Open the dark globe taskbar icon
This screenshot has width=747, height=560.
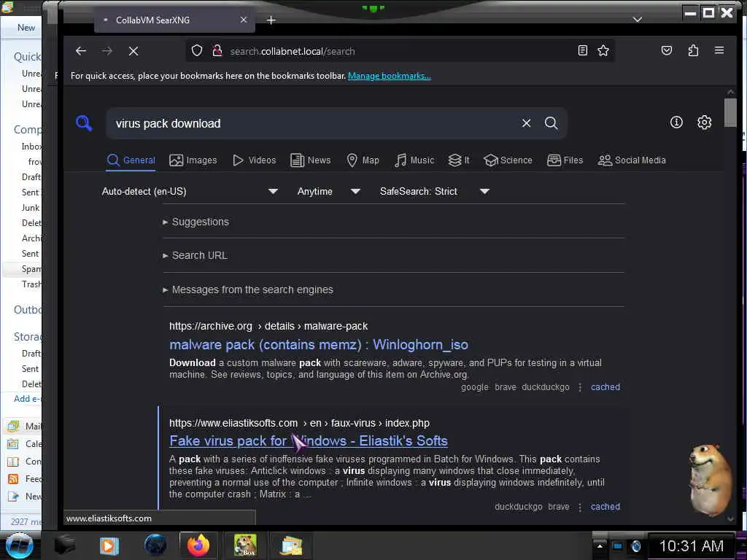tap(155, 545)
